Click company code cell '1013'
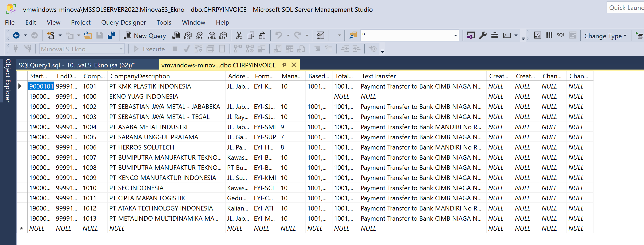Screen dimensions: 644x245 pyautogui.click(x=94, y=219)
